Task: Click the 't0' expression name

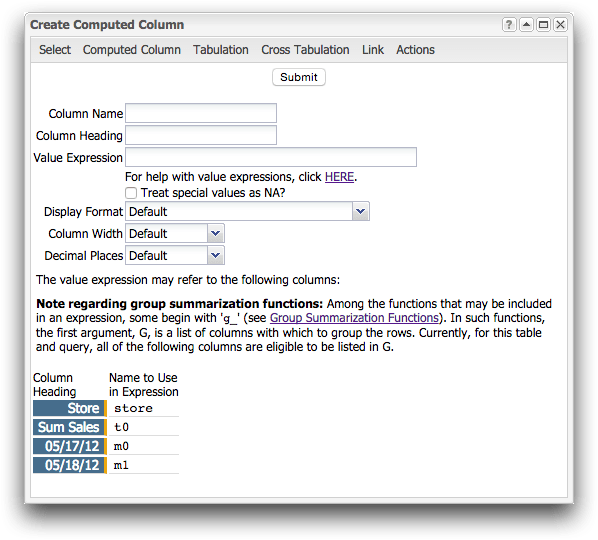Action: (x=121, y=427)
